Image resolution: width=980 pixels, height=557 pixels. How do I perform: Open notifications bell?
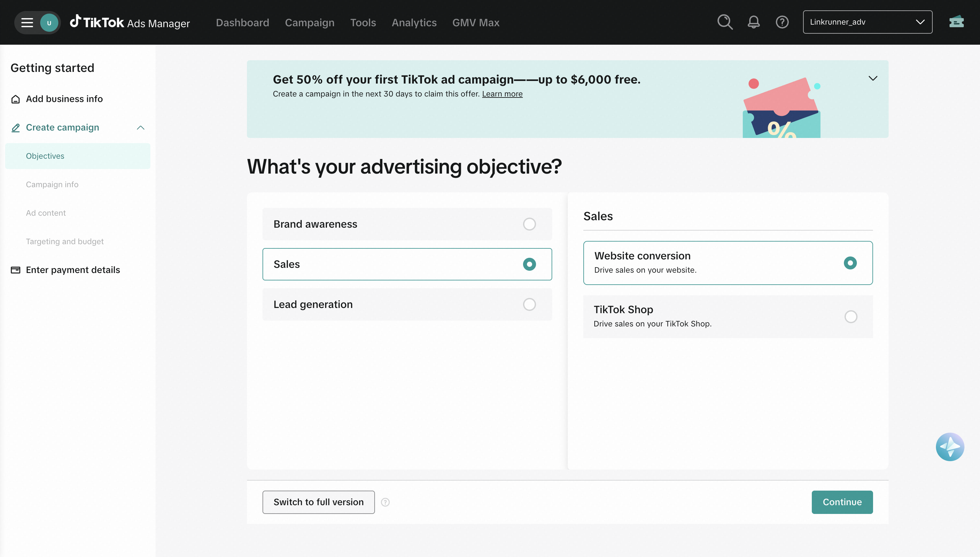753,22
